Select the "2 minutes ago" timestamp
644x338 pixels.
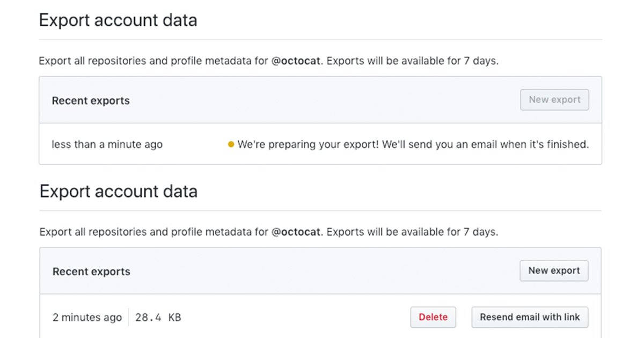click(87, 318)
